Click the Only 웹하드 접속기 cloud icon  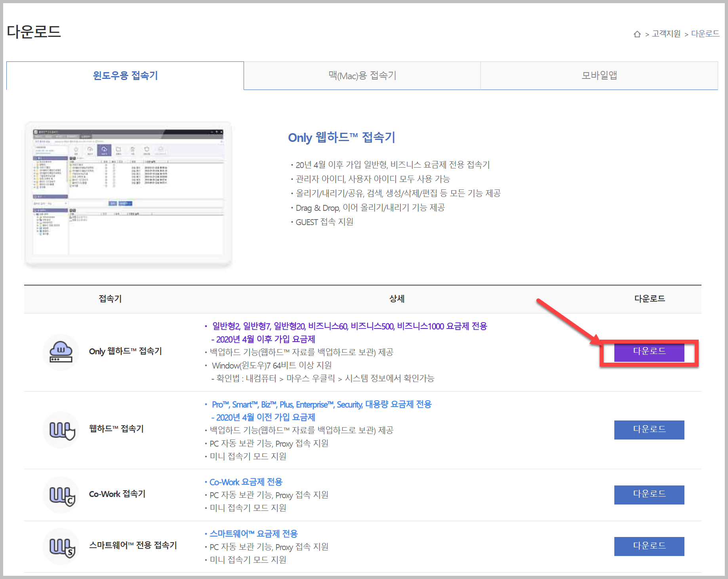(x=61, y=352)
